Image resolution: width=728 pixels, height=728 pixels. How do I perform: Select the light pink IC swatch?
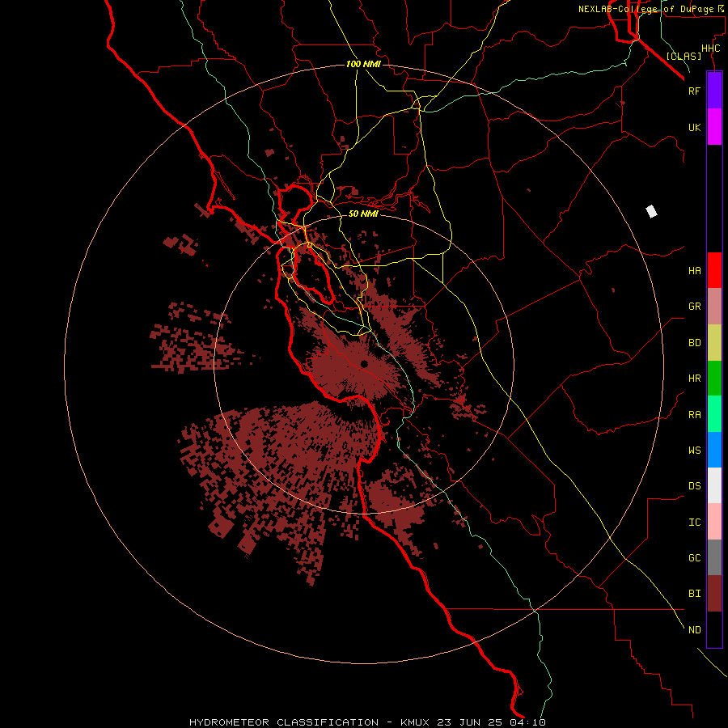714,522
